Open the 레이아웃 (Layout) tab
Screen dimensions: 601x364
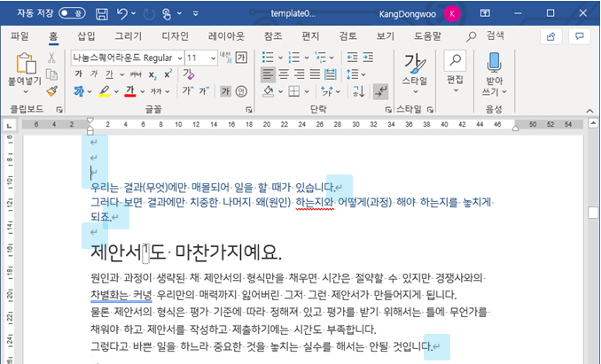226,36
